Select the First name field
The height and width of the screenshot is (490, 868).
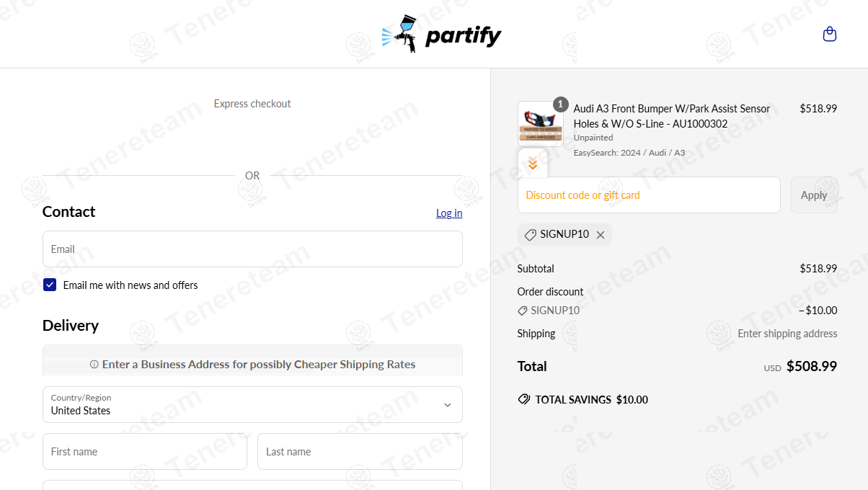[144, 451]
